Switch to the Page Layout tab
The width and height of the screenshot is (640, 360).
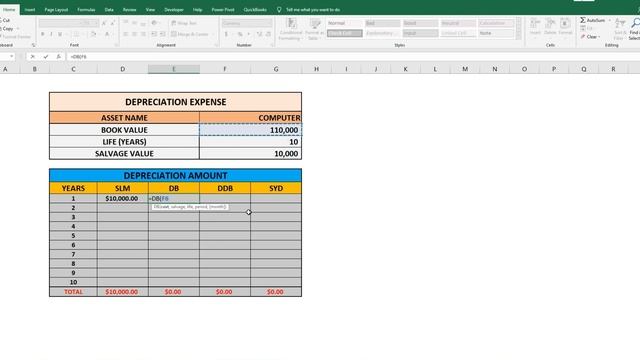(56, 9)
